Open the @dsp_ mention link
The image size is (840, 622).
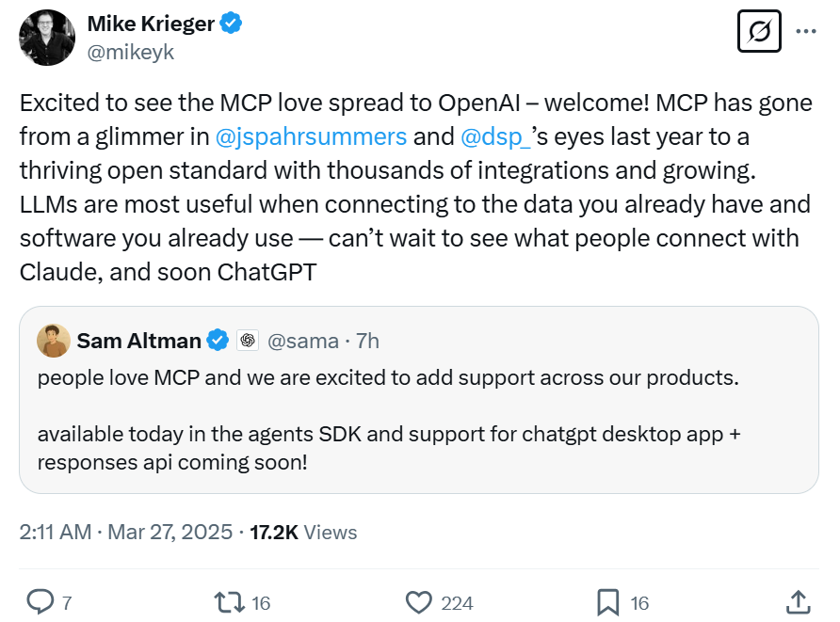(x=496, y=136)
